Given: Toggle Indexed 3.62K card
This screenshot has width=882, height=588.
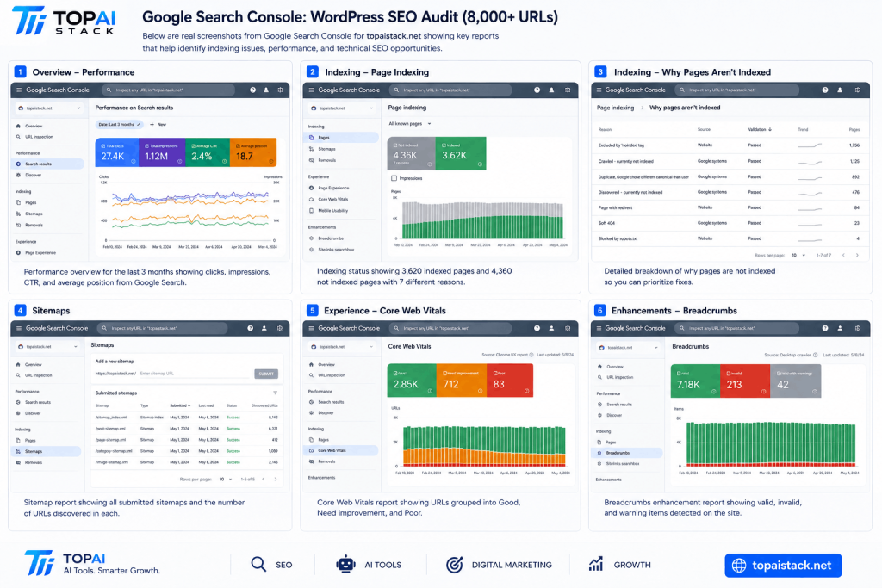Looking at the screenshot, I should (x=461, y=153).
